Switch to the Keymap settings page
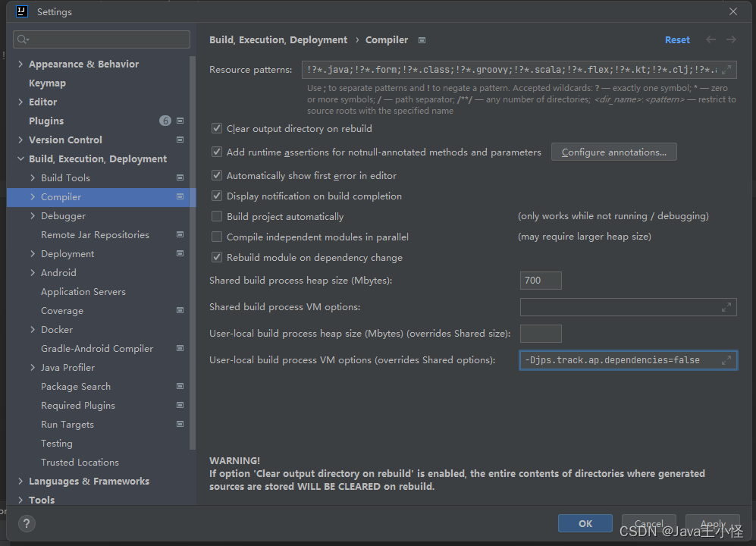The height and width of the screenshot is (546, 756). 47,83
